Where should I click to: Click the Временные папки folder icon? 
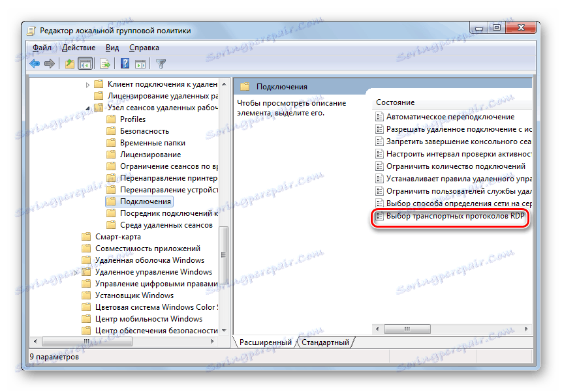pyautogui.click(x=111, y=143)
